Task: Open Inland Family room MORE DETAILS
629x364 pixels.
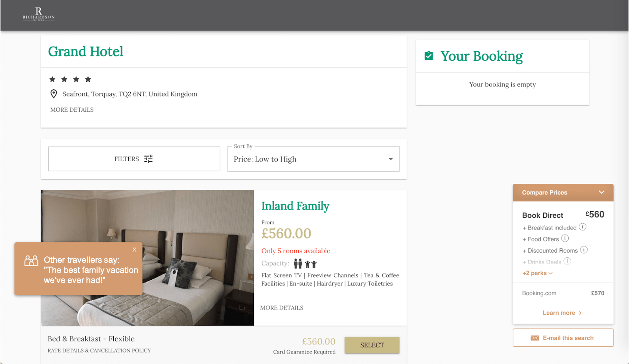Action: 282,308
